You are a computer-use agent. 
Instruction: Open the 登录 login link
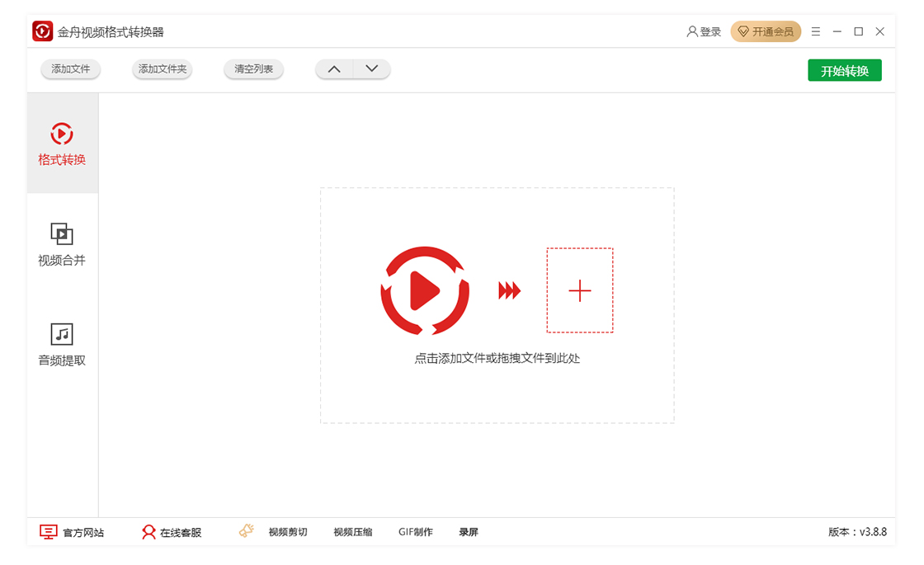(x=704, y=32)
